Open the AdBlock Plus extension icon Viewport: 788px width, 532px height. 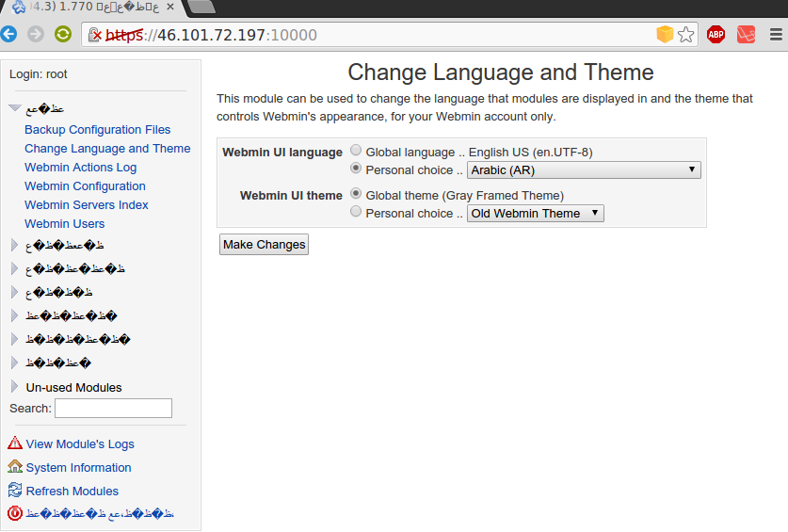(x=716, y=35)
